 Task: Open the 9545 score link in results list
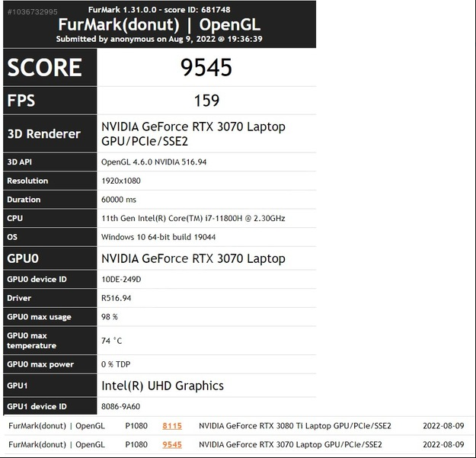pyautogui.click(x=172, y=444)
